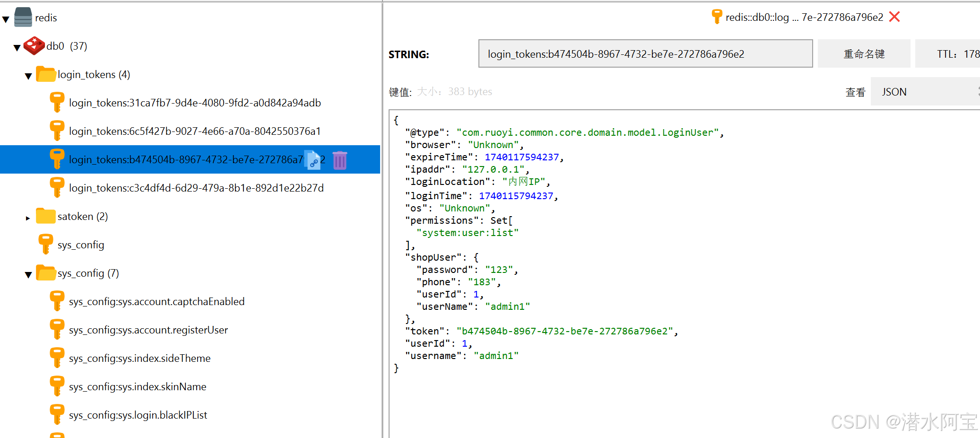Click the STRING key name input field

point(645,53)
